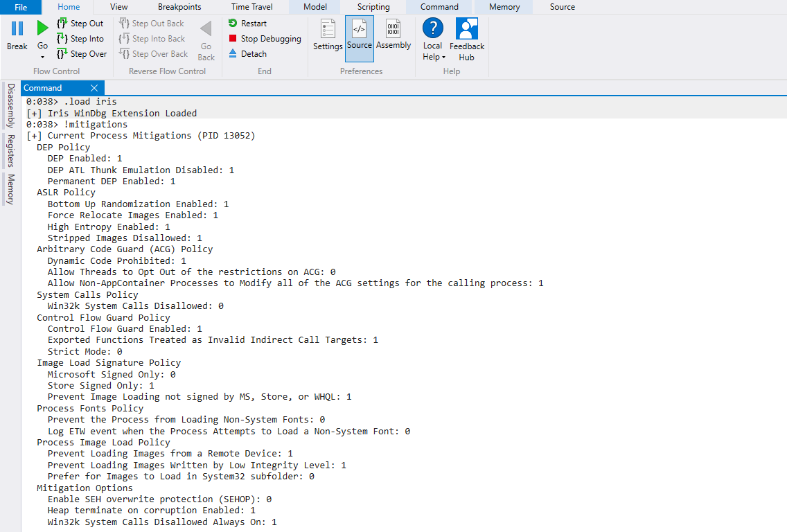The width and height of the screenshot is (787, 532).
Task: Expand the Registers side panel
Action: [10, 150]
